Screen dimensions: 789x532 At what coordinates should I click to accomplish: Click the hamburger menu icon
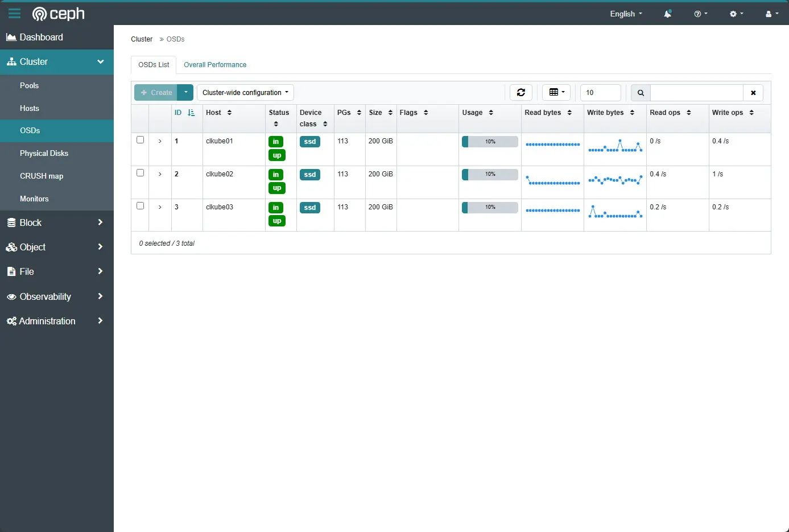(14, 14)
